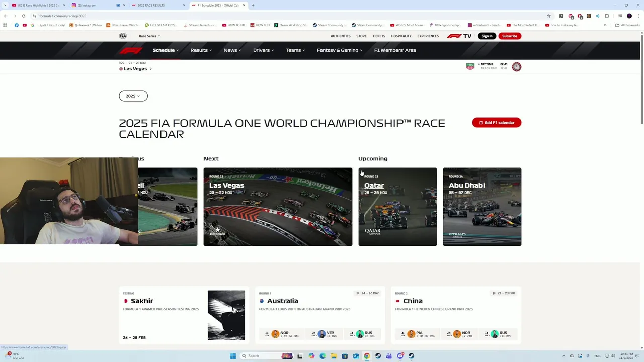Switch to the Race Highlights YouTube tab

[x=38, y=5]
